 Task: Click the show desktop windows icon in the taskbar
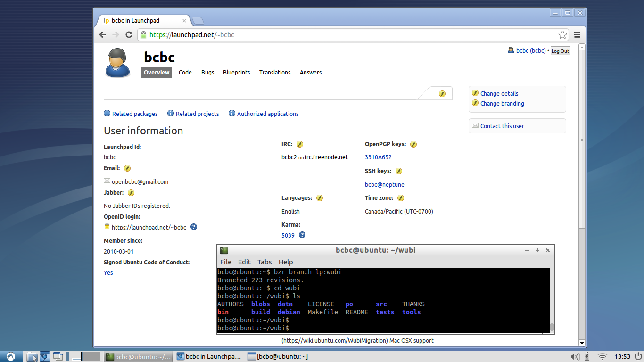point(58,356)
